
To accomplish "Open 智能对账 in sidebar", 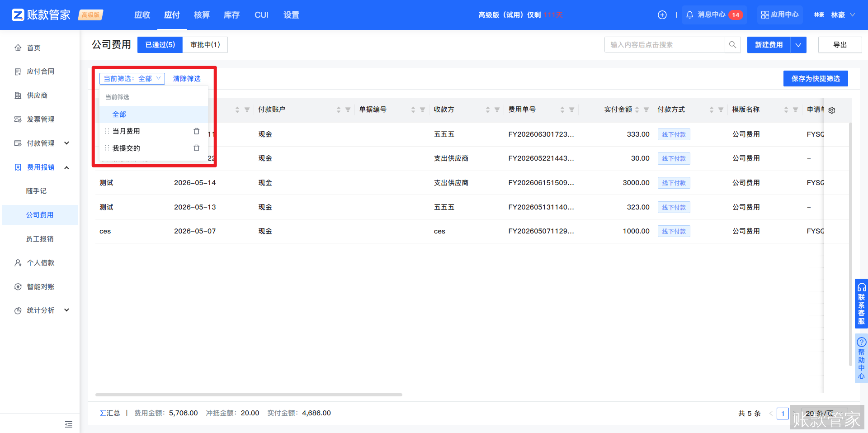I will coord(40,287).
